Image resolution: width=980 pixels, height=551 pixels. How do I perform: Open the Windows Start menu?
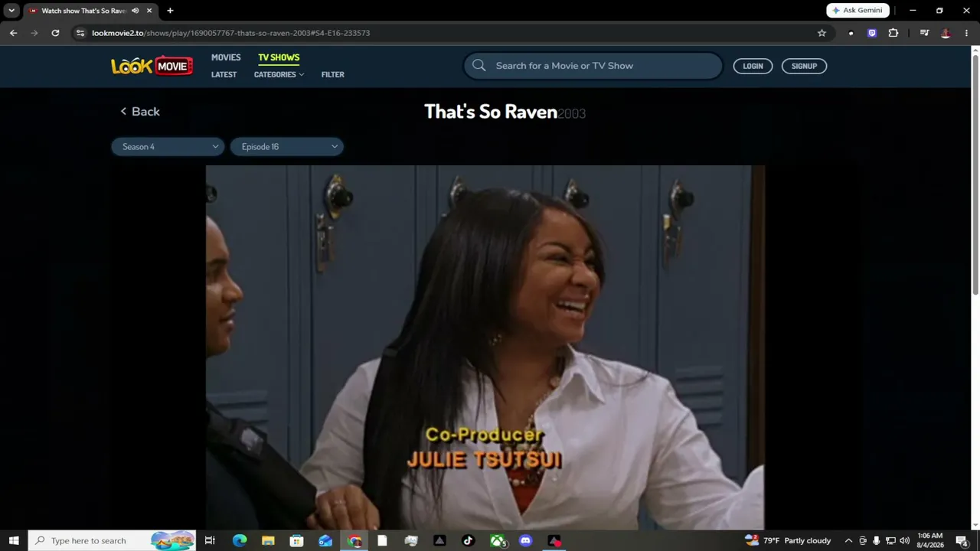[14, 540]
